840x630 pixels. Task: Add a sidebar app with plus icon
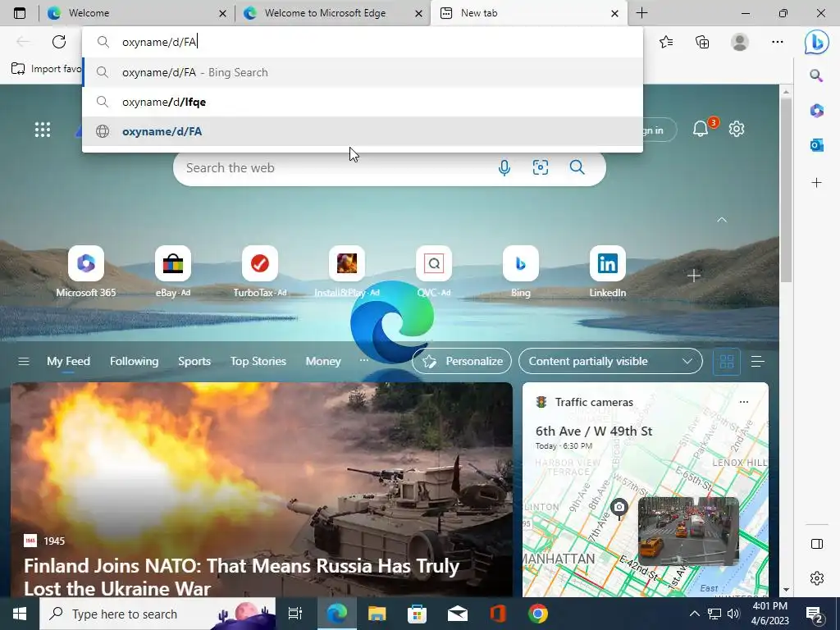tap(816, 183)
